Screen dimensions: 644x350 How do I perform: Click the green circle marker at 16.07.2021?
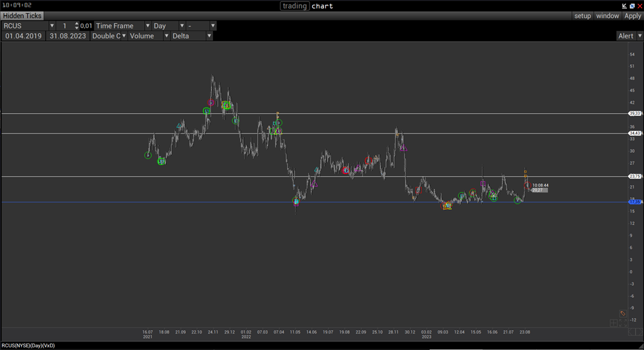148,155
